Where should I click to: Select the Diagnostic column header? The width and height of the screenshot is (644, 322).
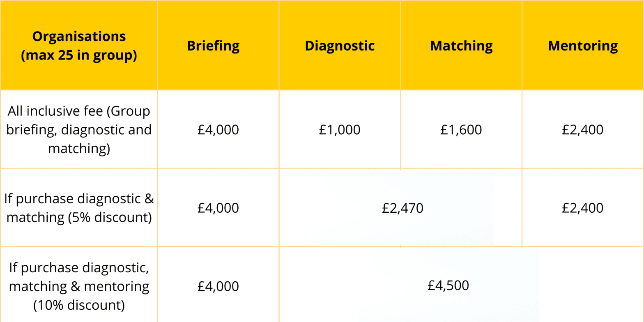(340, 46)
